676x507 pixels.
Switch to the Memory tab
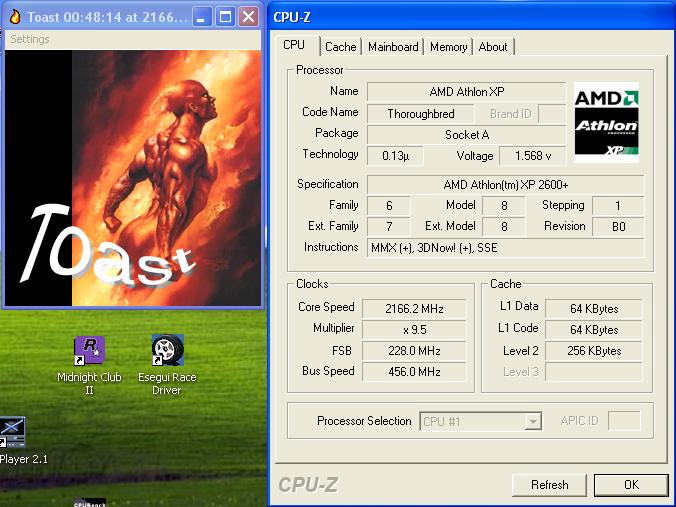(448, 47)
